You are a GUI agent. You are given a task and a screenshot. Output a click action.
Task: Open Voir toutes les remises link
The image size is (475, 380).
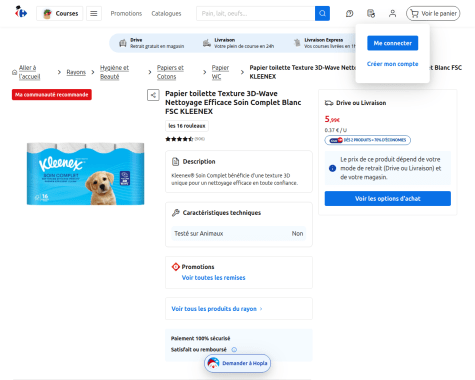(213, 277)
